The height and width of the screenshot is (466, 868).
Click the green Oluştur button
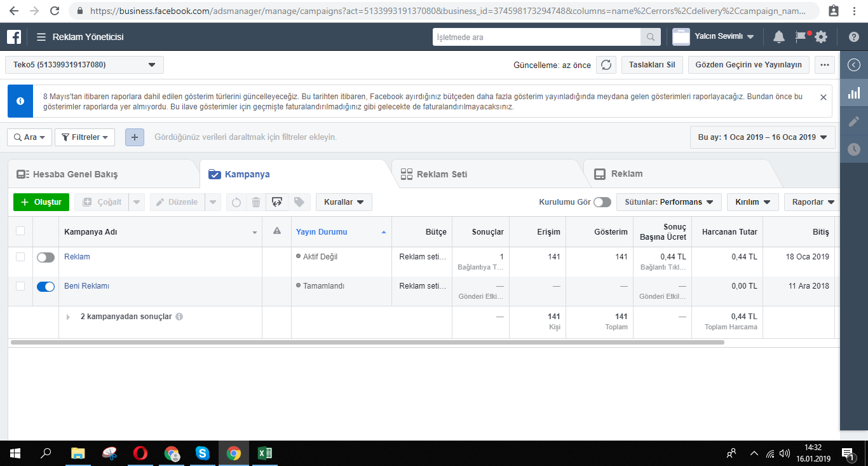pyautogui.click(x=41, y=202)
